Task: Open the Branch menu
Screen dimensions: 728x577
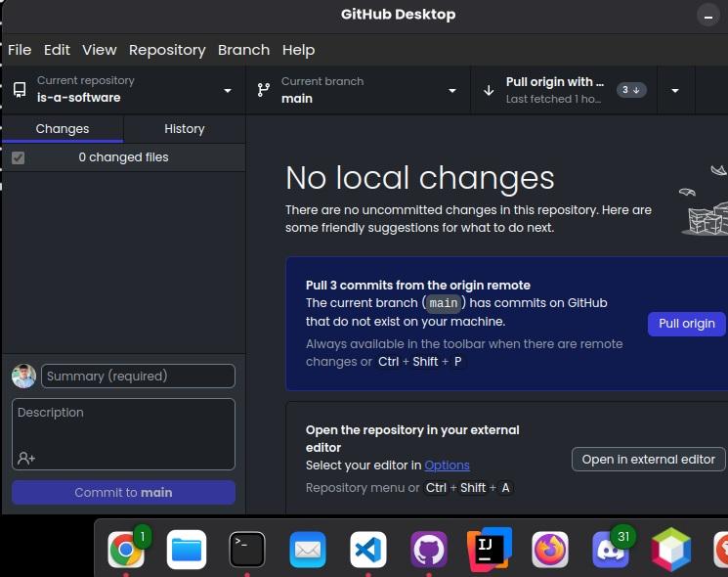Action: point(243,50)
